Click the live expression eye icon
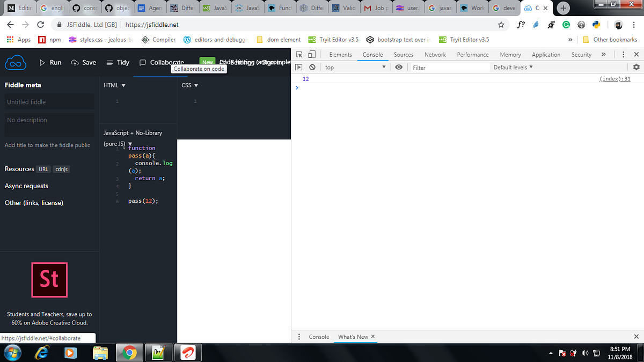The height and width of the screenshot is (362, 644). point(399,67)
